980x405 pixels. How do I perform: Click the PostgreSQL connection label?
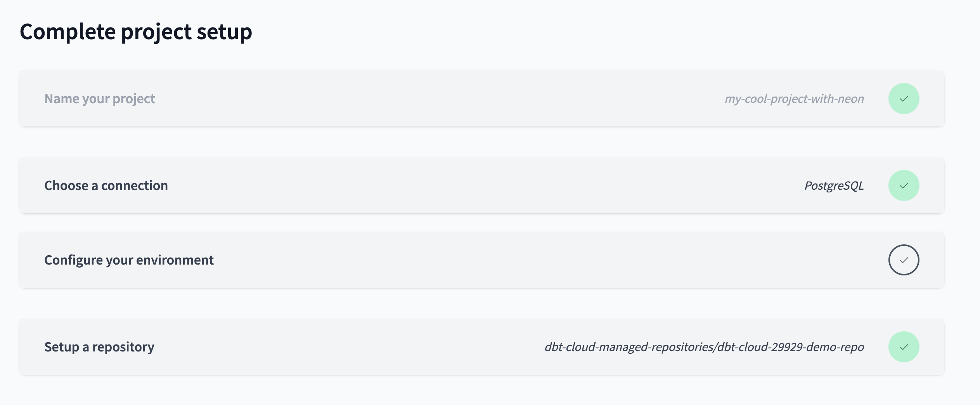point(834,185)
